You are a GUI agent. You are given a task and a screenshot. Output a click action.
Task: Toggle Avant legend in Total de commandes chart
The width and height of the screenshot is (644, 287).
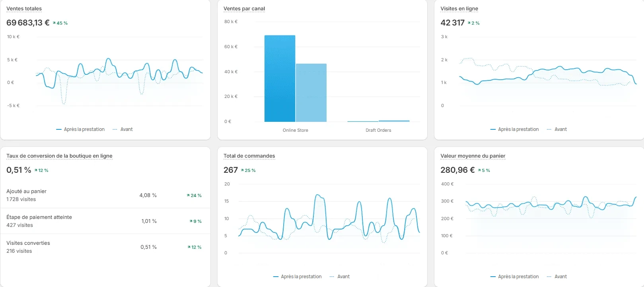(x=339, y=277)
